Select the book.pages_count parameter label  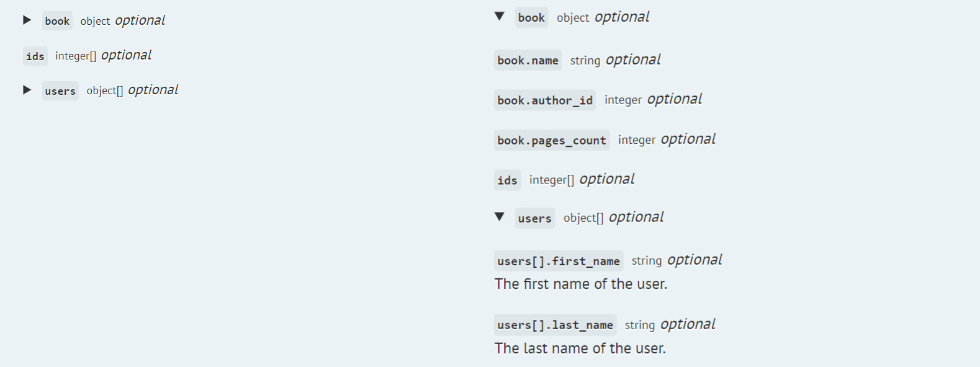tap(551, 141)
